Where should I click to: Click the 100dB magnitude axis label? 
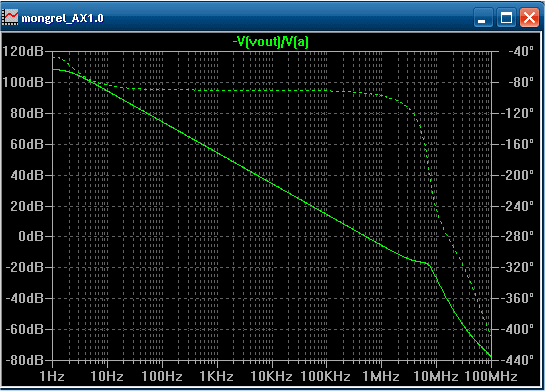[x=23, y=82]
